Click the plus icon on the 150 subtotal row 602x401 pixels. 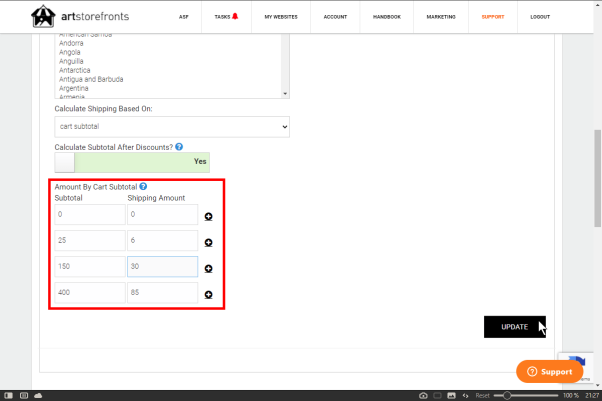pyautogui.click(x=208, y=269)
